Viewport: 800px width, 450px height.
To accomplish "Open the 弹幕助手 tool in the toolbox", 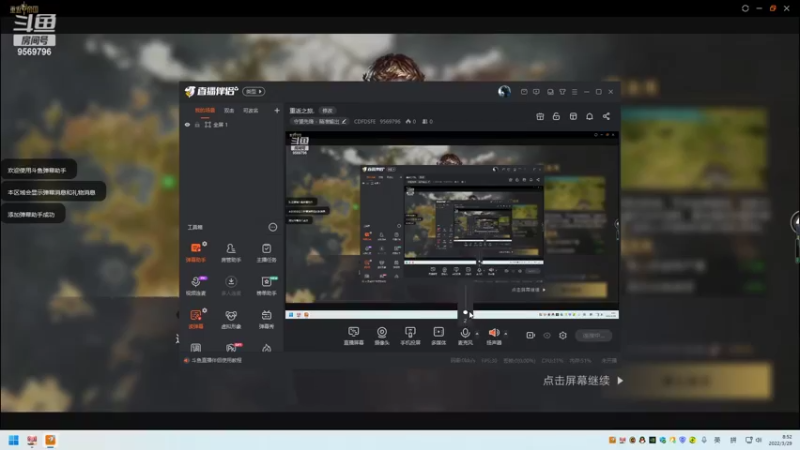I will 196,252.
